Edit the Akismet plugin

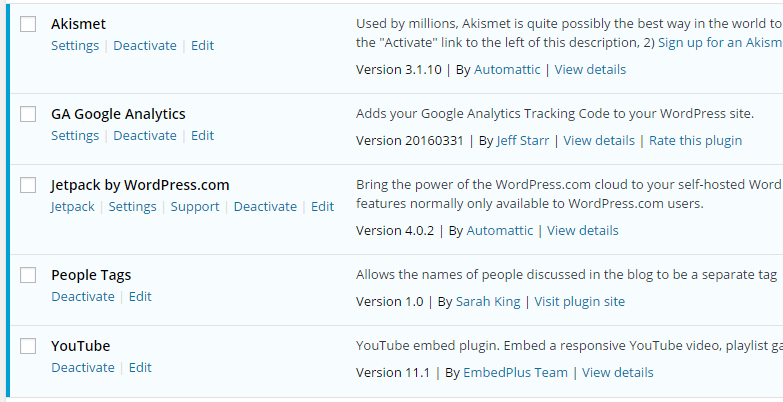click(202, 45)
